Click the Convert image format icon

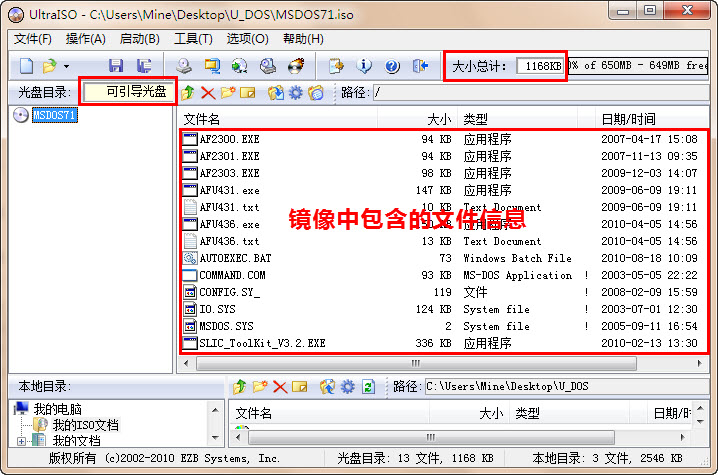pyautogui.click(x=212, y=66)
